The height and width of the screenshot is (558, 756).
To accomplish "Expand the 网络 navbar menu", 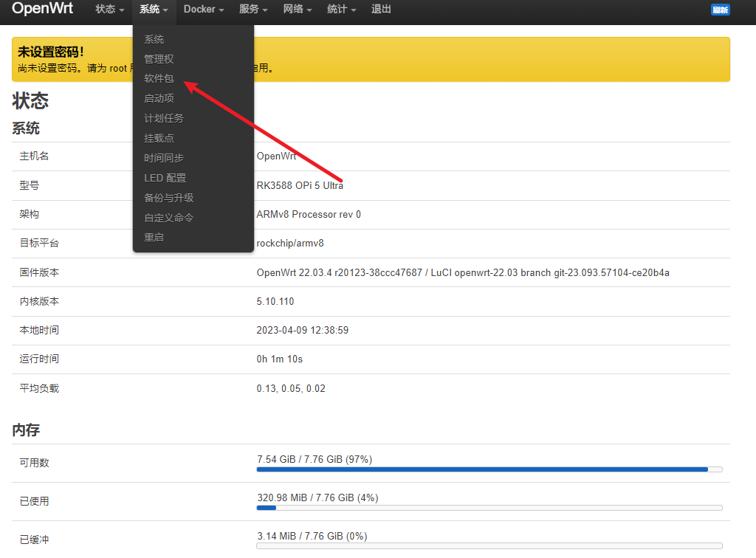I will coord(298,9).
